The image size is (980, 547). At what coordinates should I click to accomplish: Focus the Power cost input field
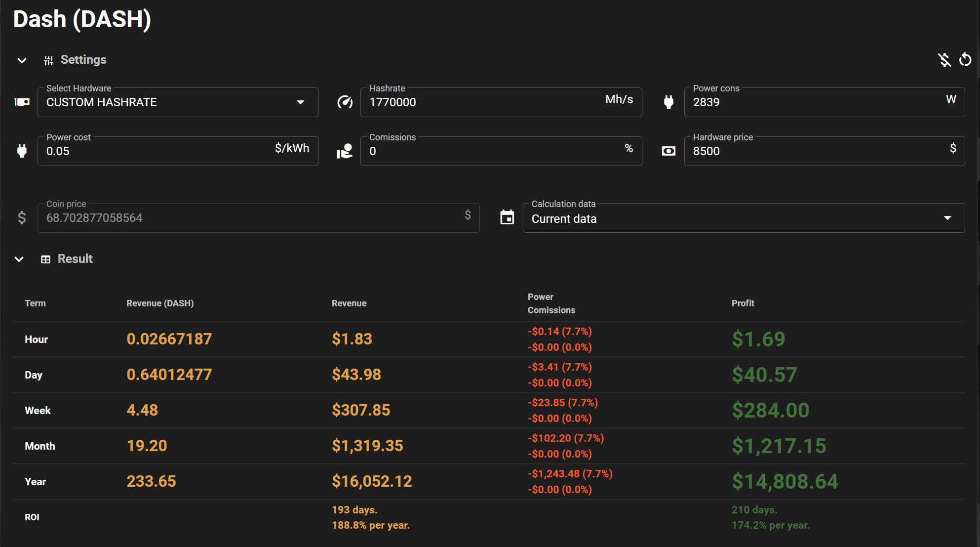point(178,151)
